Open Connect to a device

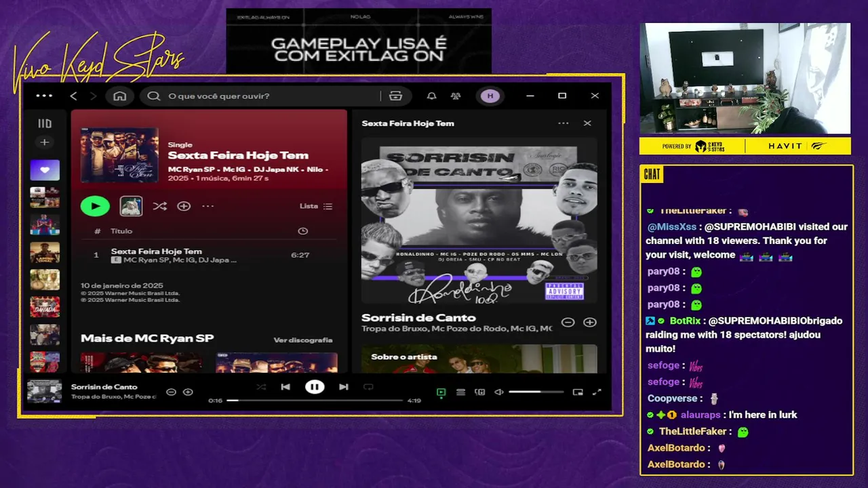(x=480, y=392)
